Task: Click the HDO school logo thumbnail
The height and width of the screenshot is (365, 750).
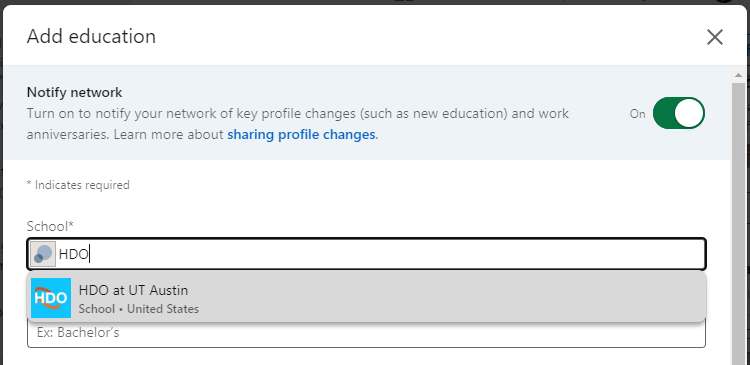Action: pos(51,298)
